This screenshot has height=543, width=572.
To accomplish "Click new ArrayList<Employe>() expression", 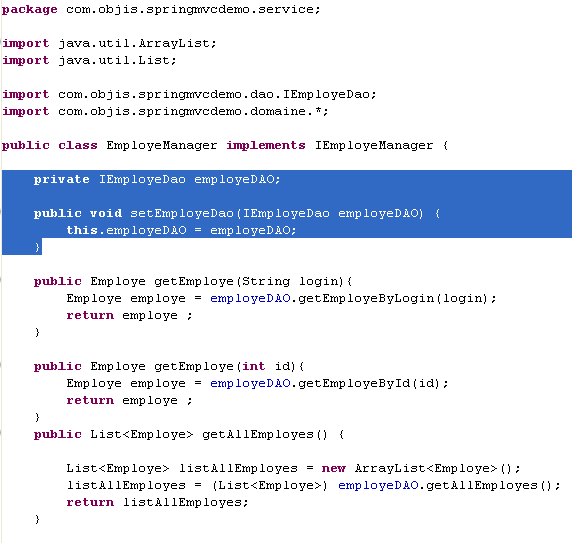I will [x=417, y=469].
